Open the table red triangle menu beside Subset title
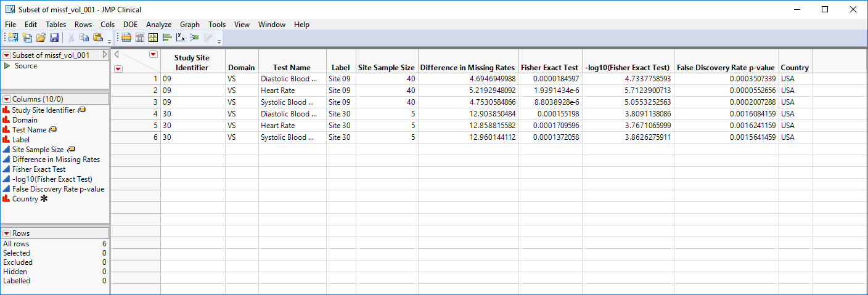 point(7,55)
